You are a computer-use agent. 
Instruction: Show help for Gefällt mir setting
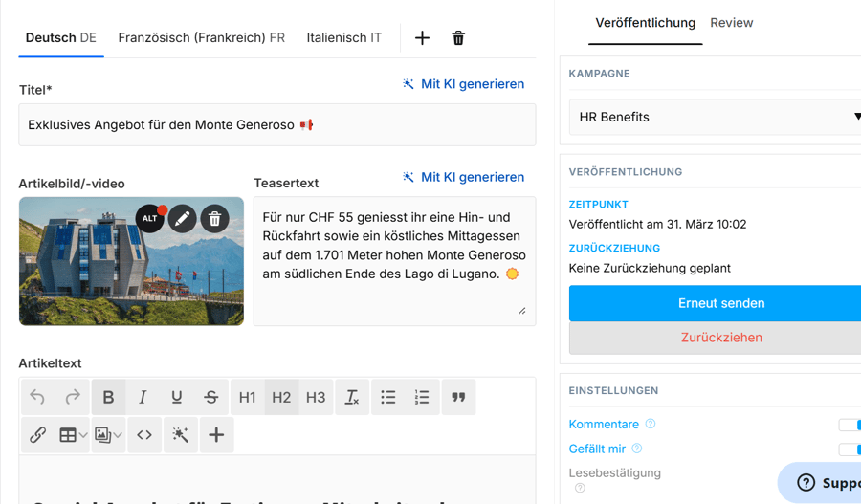click(637, 449)
